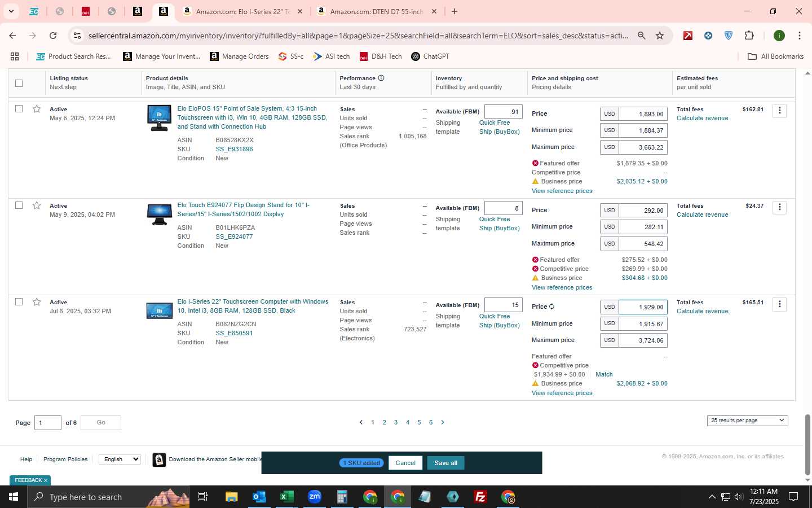Open Outlook from the taskbar
The height and width of the screenshot is (508, 812).
259,497
